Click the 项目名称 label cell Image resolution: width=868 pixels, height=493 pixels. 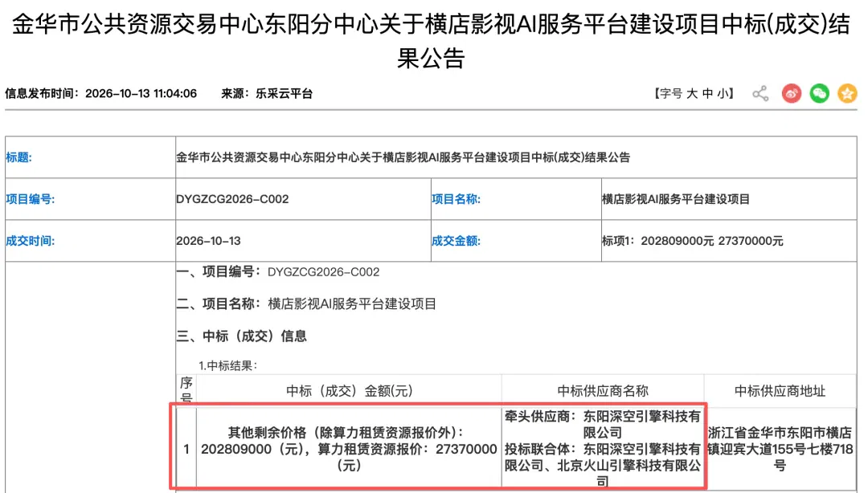[516, 199]
